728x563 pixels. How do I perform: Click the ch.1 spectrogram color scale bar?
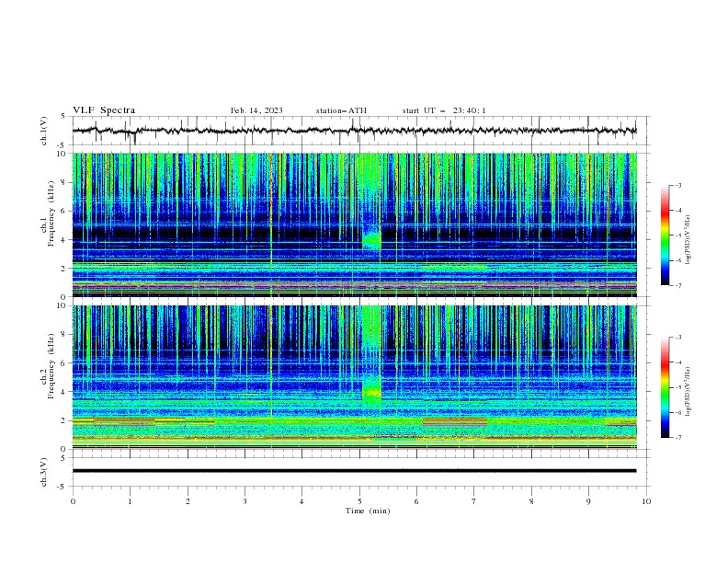click(665, 236)
